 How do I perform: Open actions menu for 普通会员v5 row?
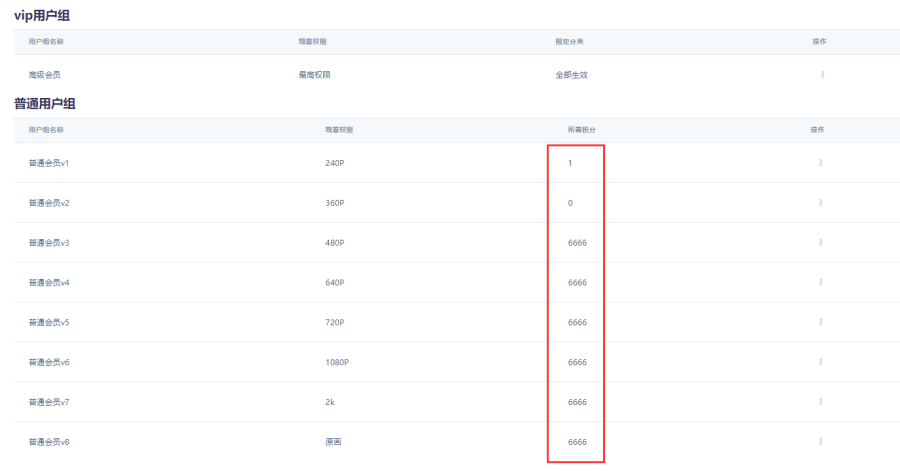pyautogui.click(x=820, y=322)
